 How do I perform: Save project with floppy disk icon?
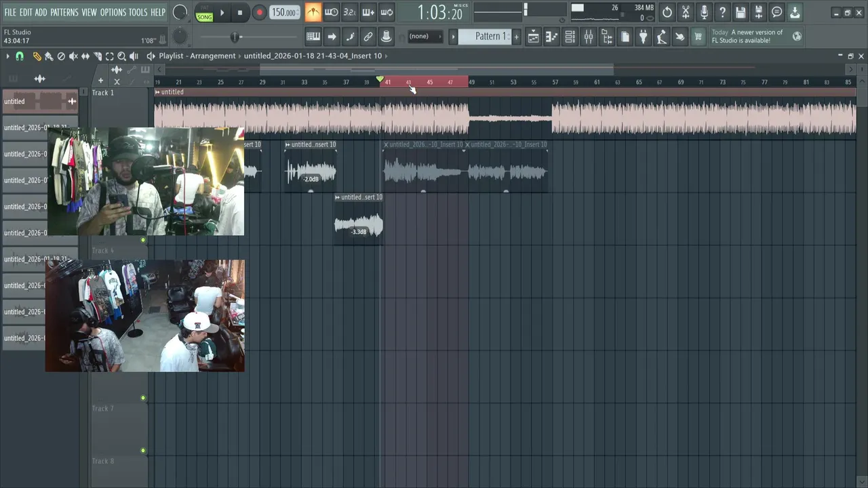741,12
